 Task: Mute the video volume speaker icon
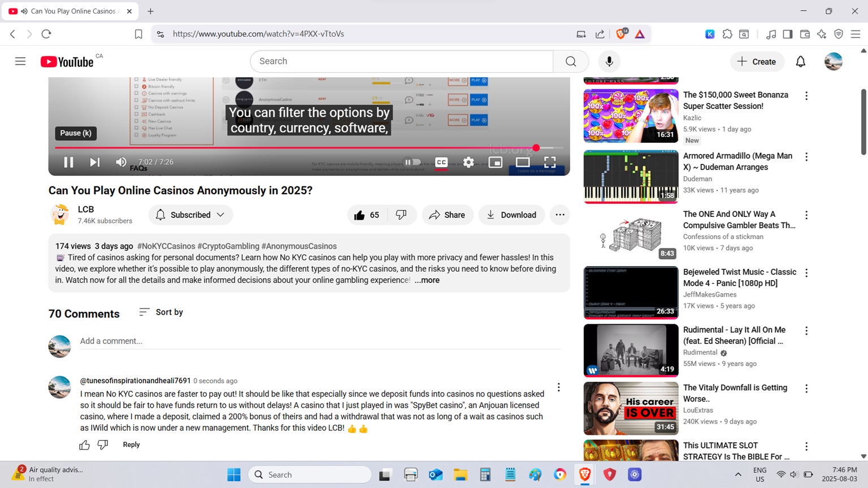(121, 162)
